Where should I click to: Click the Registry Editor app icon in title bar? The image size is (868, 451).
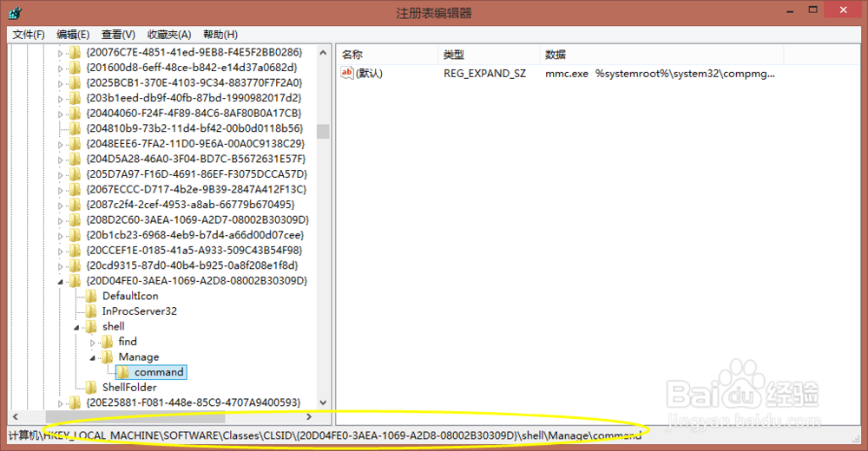tap(16, 12)
